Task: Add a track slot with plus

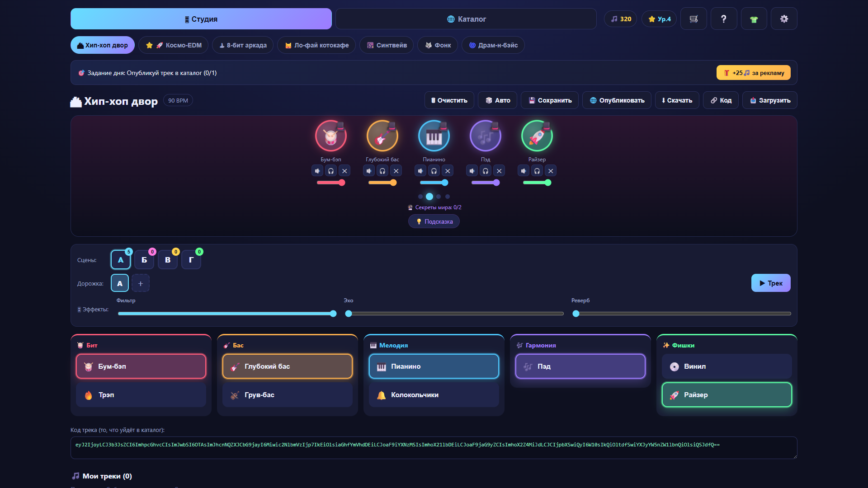Action: click(141, 283)
